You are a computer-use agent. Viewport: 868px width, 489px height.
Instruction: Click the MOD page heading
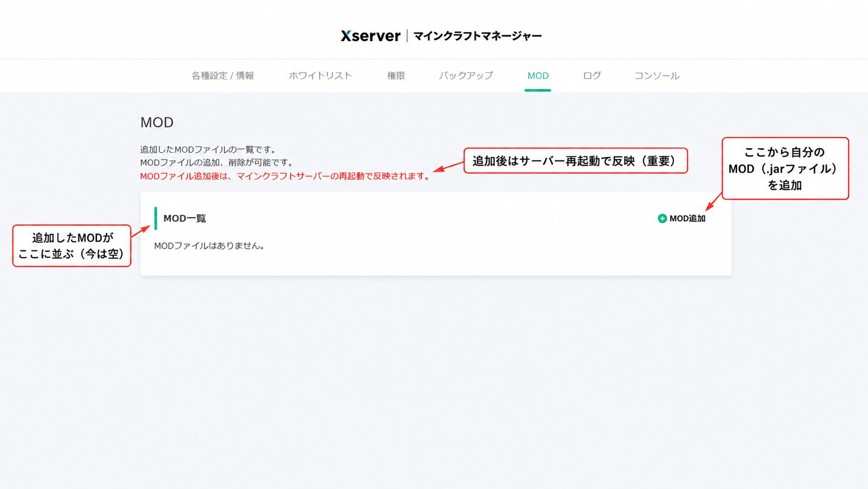point(157,123)
